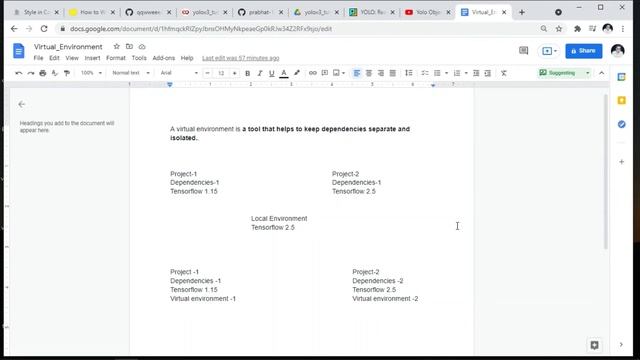Screen dimensions: 640x360
Task: Run spell check icon
Action: (55, 73)
